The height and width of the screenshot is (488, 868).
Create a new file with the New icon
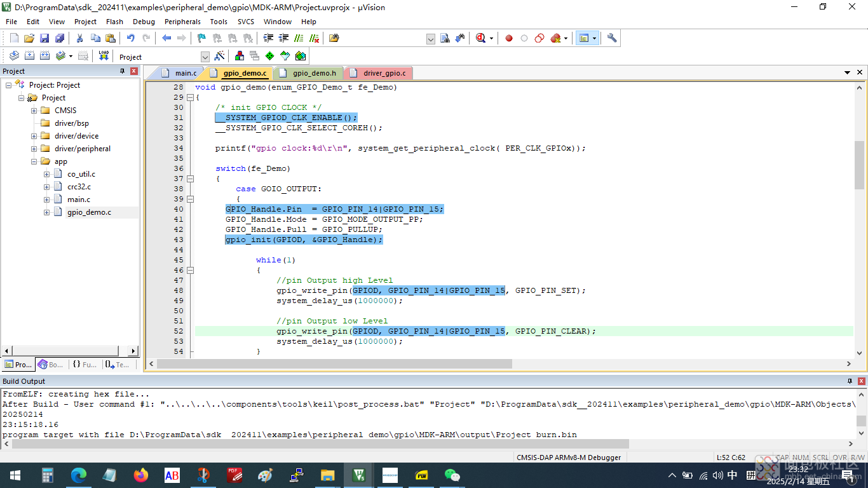coord(14,38)
